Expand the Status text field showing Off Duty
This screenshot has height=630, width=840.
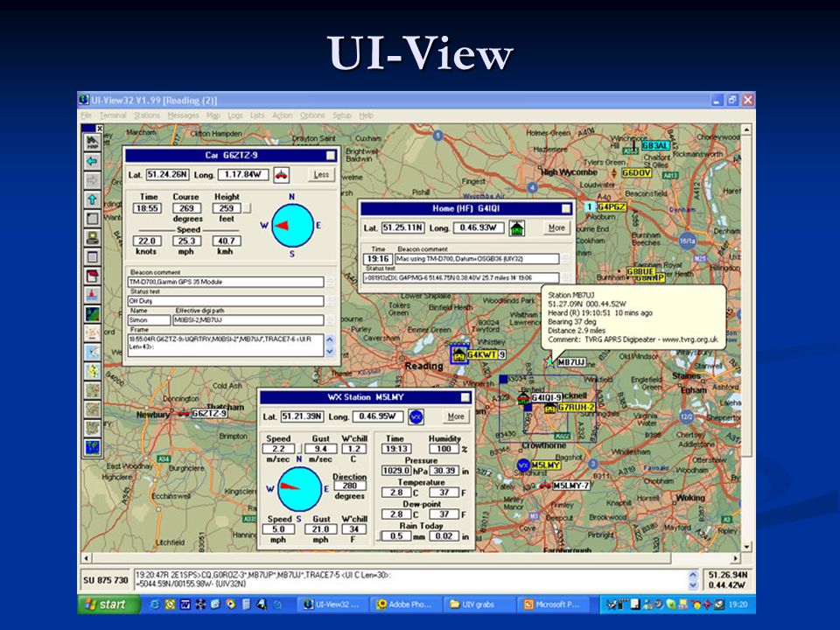(331, 301)
